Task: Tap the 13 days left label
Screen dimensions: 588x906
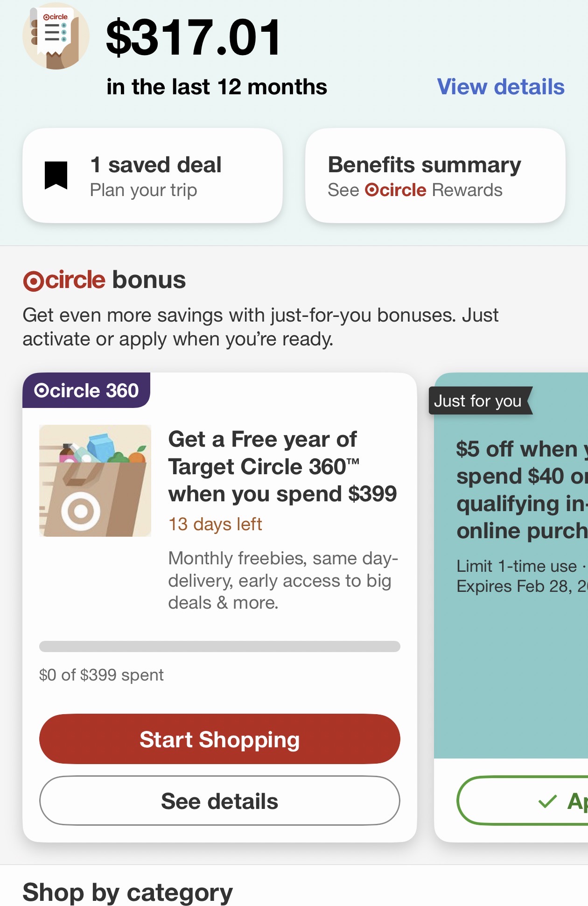Action: pyautogui.click(x=215, y=524)
